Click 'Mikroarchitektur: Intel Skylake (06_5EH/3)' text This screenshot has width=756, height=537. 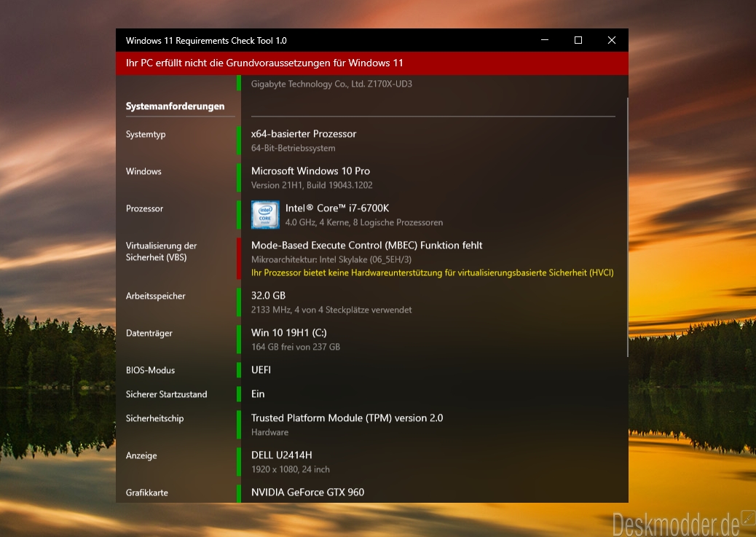[x=331, y=259]
